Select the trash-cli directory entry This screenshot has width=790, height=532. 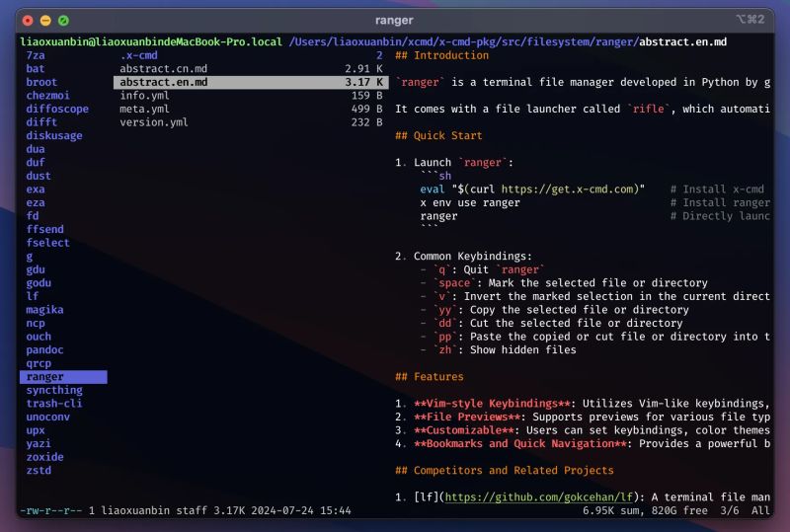[54, 404]
